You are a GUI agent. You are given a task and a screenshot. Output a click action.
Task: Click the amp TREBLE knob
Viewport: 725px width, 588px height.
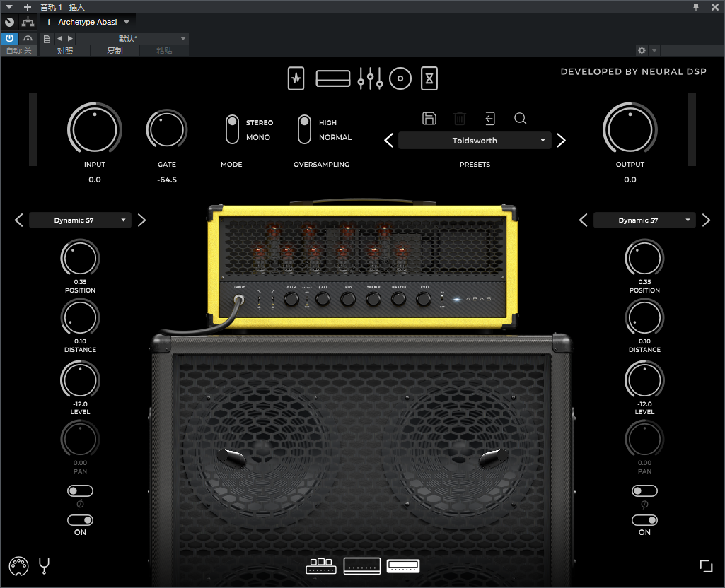tap(373, 300)
